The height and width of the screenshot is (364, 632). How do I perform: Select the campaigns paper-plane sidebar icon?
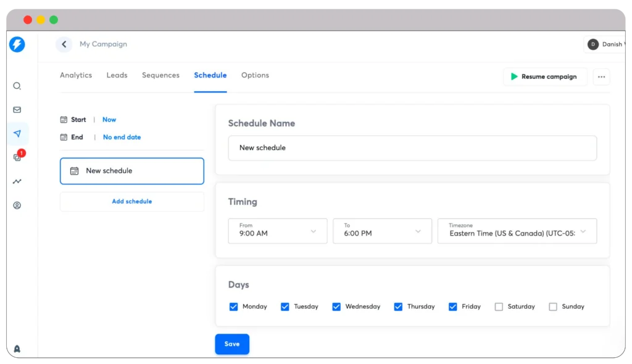point(17,133)
